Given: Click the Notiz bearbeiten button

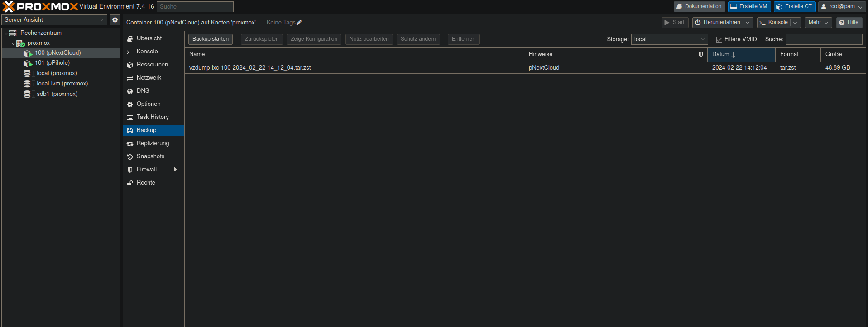Looking at the screenshot, I should coord(369,39).
